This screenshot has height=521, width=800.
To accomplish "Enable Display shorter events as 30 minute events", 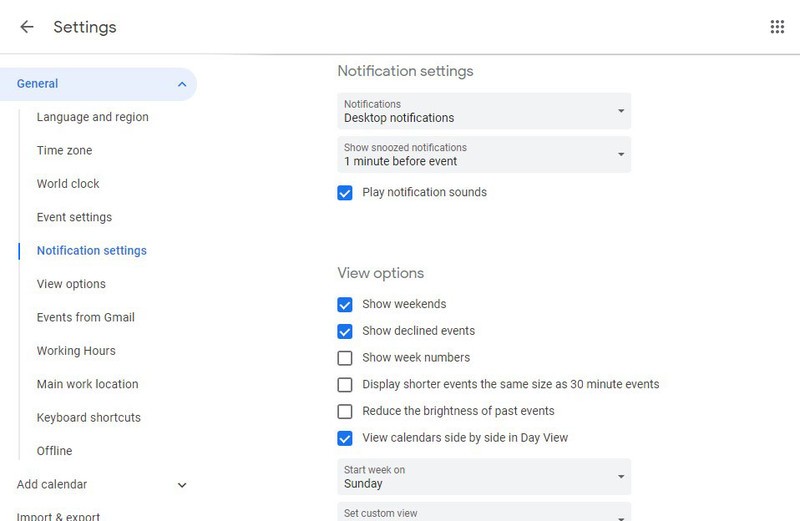I will pos(345,385).
